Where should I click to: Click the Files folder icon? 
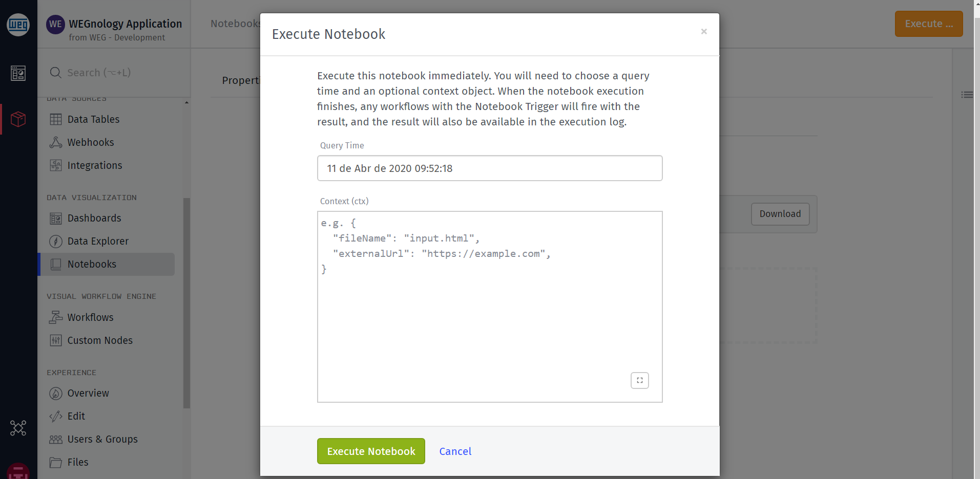[x=56, y=462]
